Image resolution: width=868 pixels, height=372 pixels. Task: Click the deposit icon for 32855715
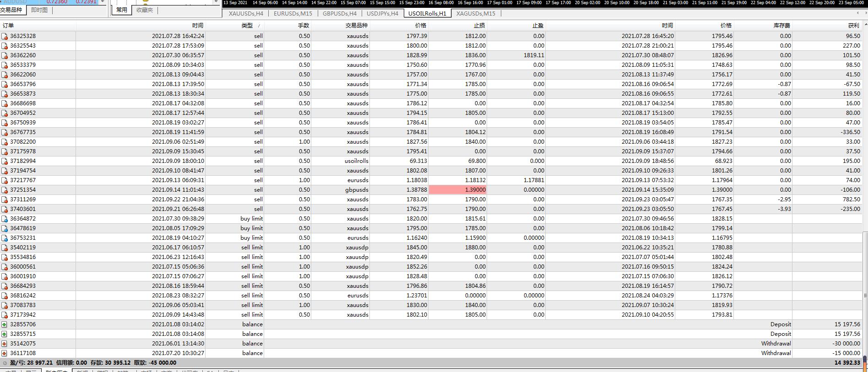click(5, 334)
